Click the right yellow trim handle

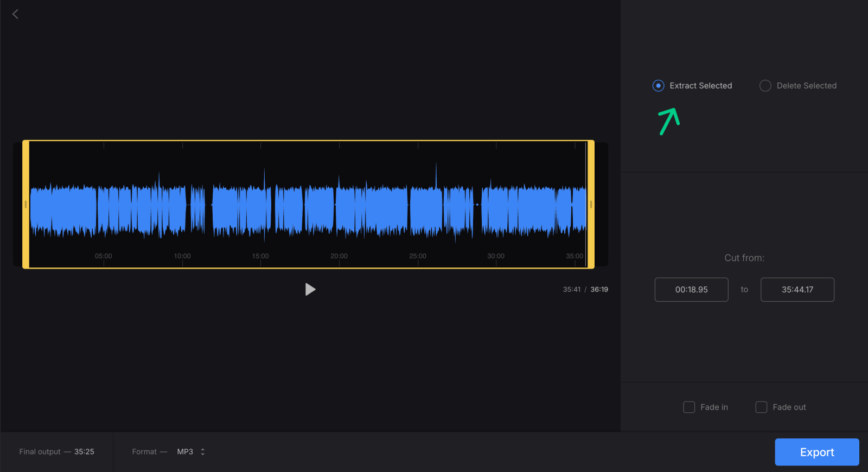[x=591, y=205]
